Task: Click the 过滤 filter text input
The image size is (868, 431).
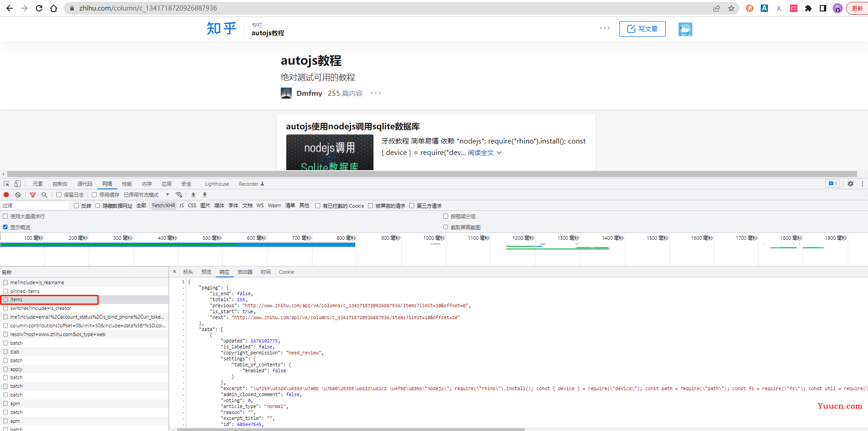Action: [x=35, y=206]
